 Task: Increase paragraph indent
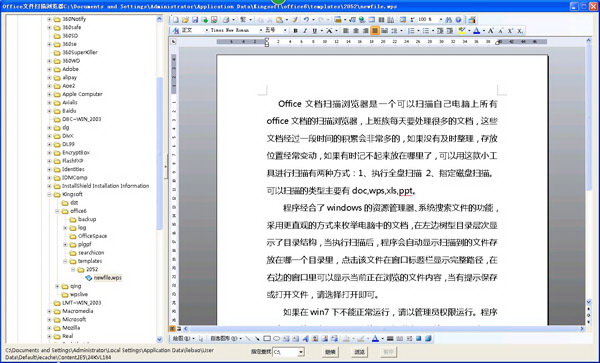coord(450,31)
